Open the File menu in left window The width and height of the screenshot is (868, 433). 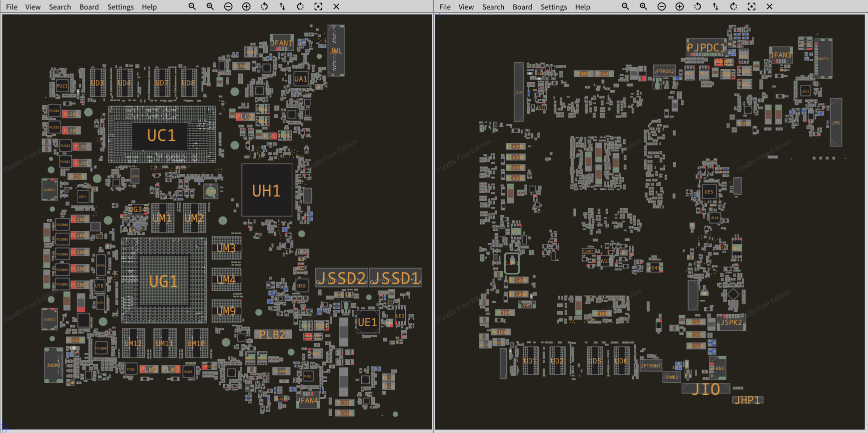coord(11,7)
